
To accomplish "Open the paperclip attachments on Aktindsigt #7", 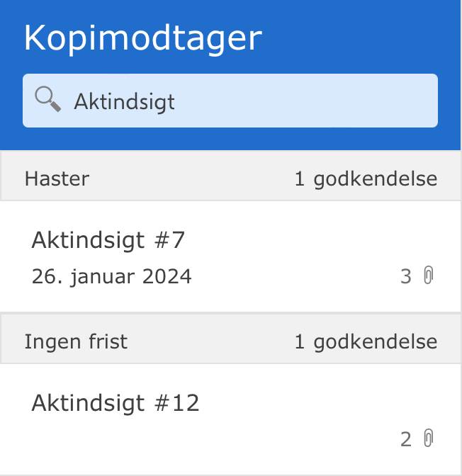I will [428, 276].
